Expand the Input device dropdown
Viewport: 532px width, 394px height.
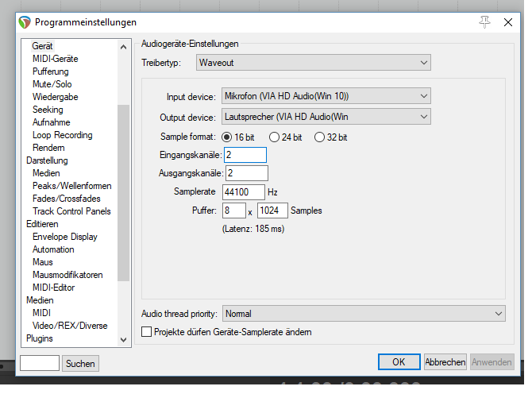pos(326,96)
